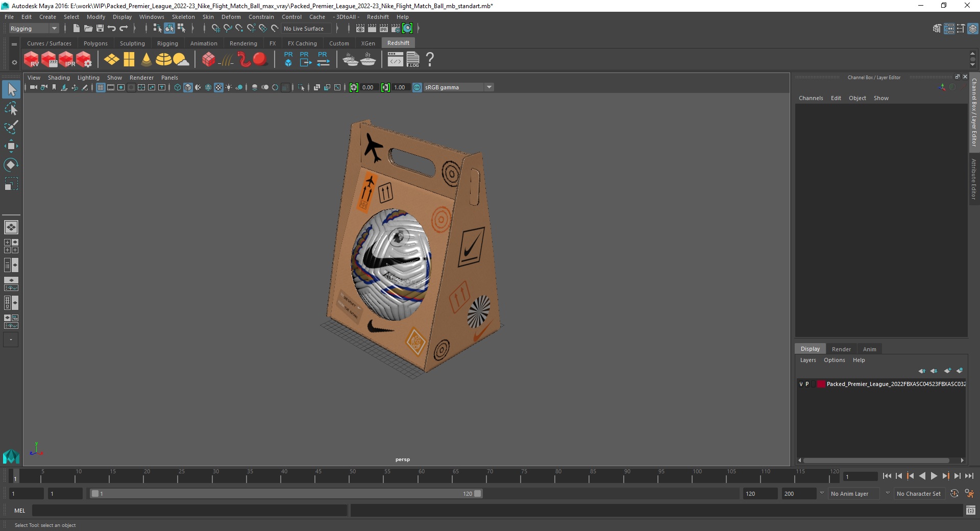Open the shelf tab list menu button
Screen dimensions: 980x531
pos(14,44)
